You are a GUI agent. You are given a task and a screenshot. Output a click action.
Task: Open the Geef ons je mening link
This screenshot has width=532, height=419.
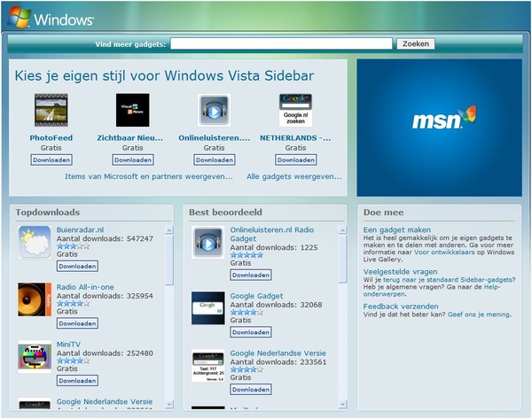coord(479,314)
